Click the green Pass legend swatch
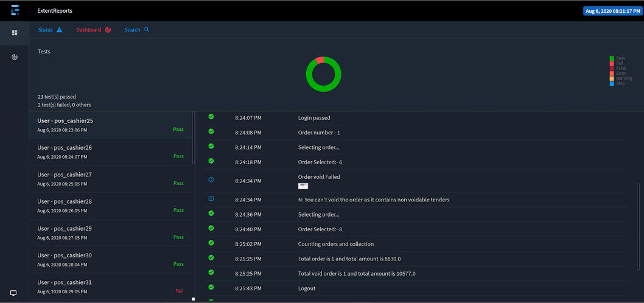This screenshot has height=303, width=644. point(612,58)
